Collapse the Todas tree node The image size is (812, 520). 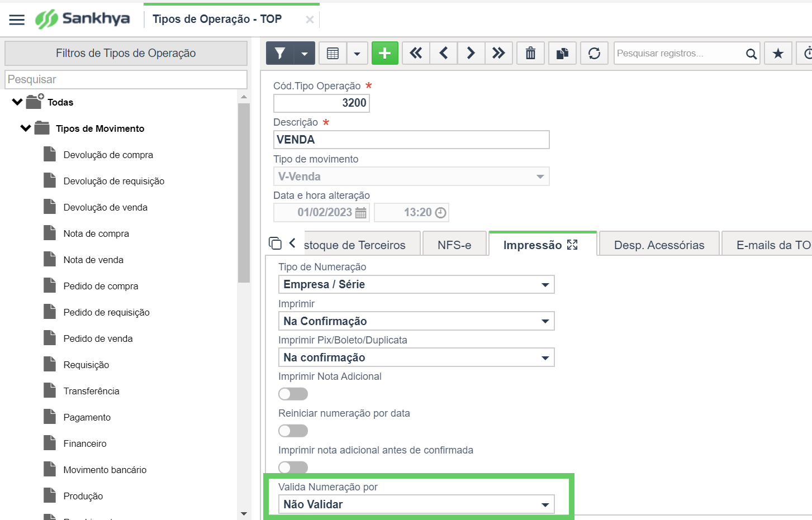coord(17,102)
